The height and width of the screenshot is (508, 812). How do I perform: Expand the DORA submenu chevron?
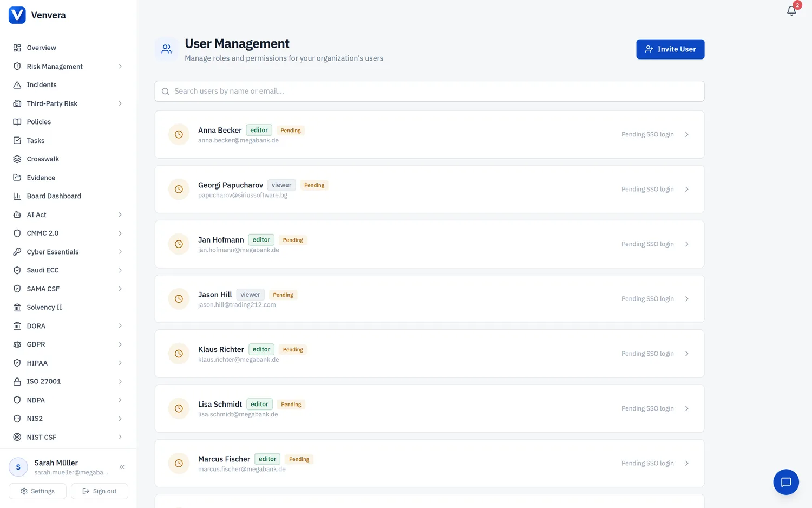[x=120, y=326]
